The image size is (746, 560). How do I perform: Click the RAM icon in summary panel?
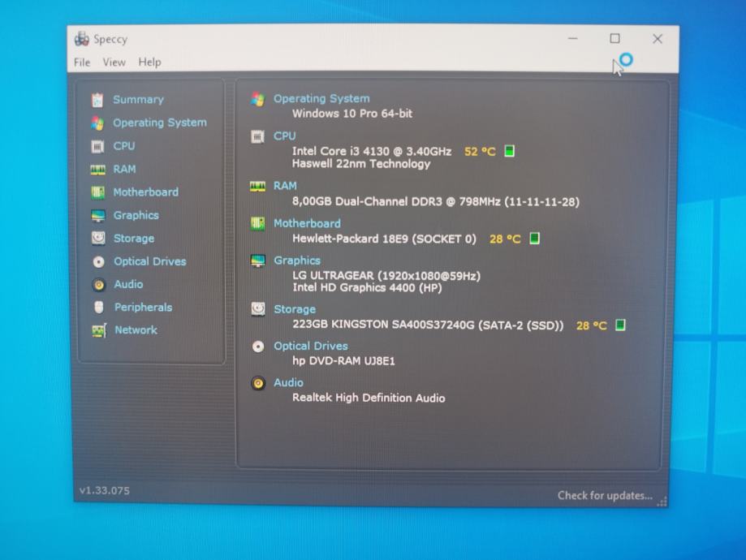tap(257, 187)
